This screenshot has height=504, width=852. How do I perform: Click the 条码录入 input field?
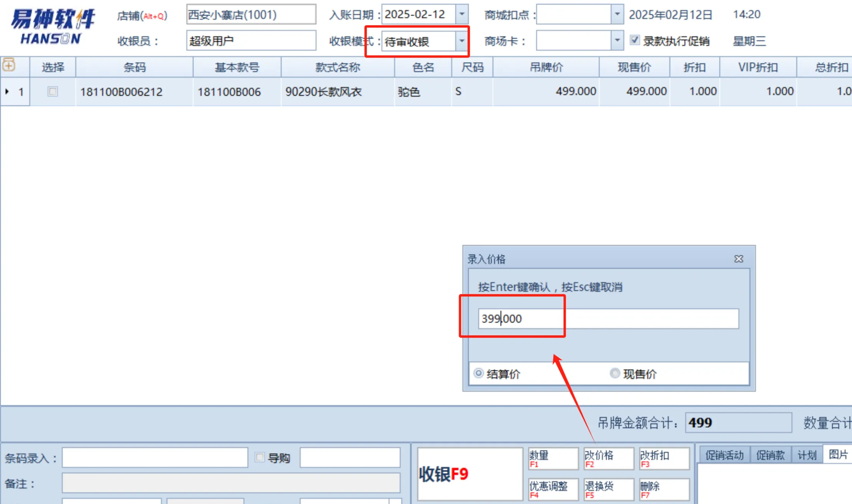tap(155, 458)
